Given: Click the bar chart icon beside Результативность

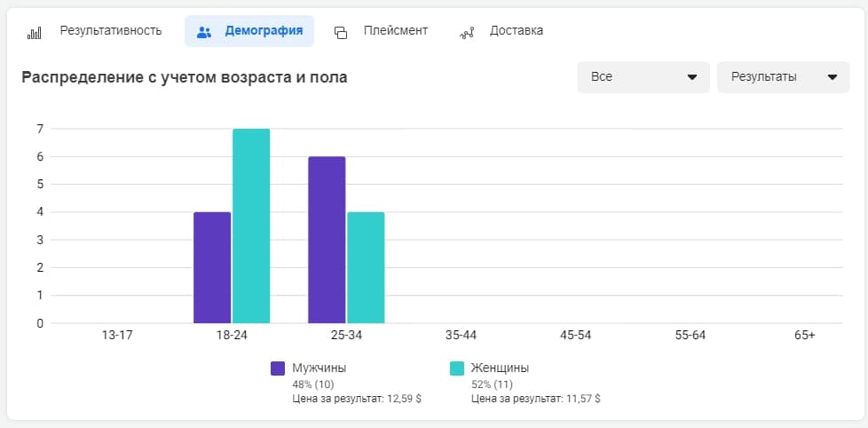Looking at the screenshot, I should click(x=34, y=33).
